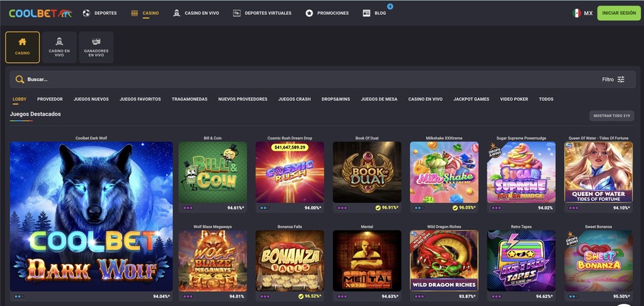This screenshot has height=306, width=644.
Task: Select the Juegos Crash tab
Action: 294,99
